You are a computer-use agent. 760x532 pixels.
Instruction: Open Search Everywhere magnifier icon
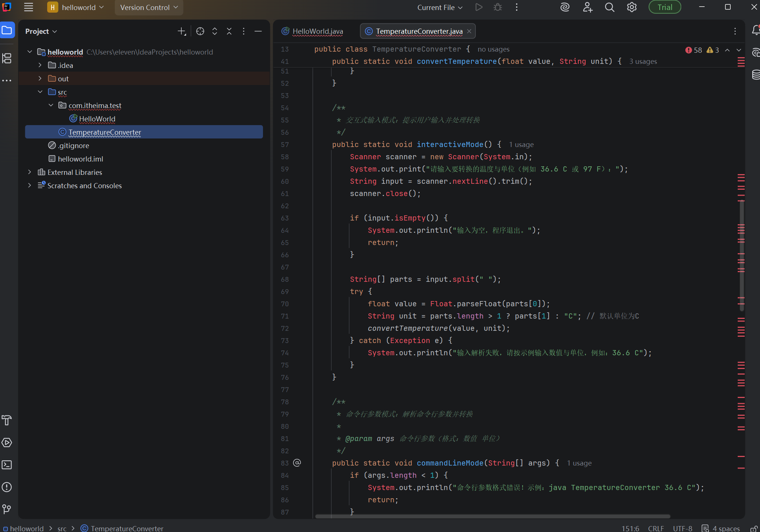point(609,7)
